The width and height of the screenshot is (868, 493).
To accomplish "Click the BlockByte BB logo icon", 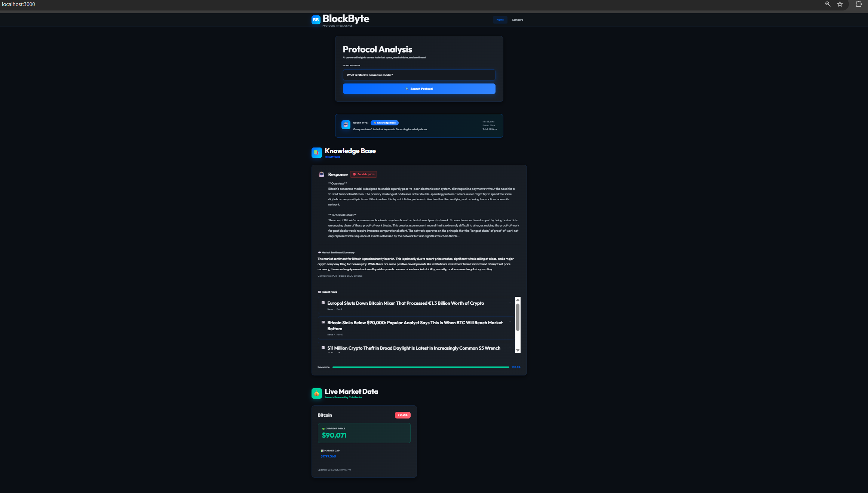I will [316, 20].
